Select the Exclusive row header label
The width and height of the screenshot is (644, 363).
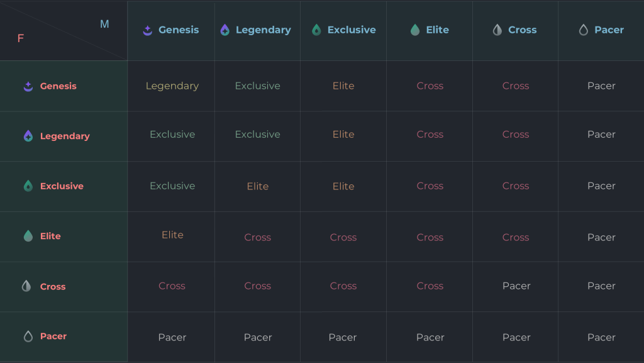click(x=62, y=186)
